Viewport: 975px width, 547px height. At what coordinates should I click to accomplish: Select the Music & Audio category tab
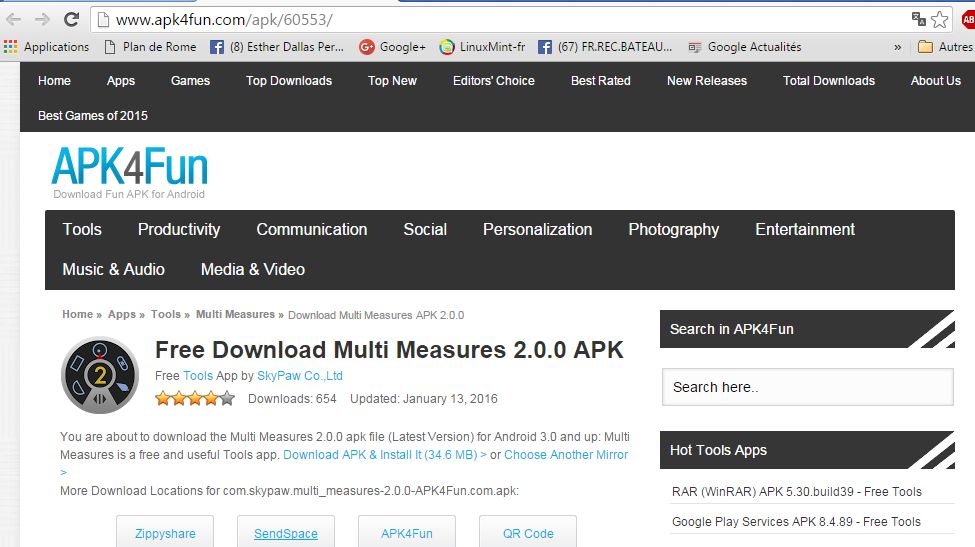coord(114,269)
